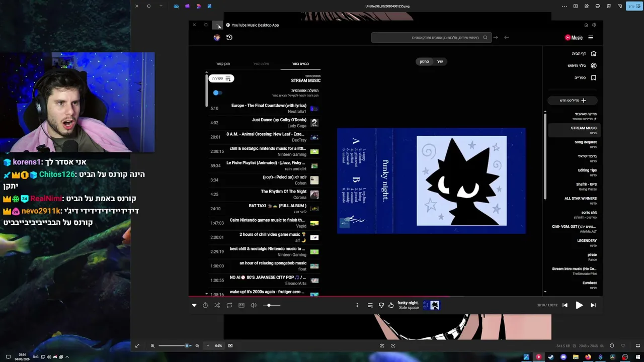Toggle the autoplay switch
The height and width of the screenshot is (362, 644).
pyautogui.click(x=217, y=93)
